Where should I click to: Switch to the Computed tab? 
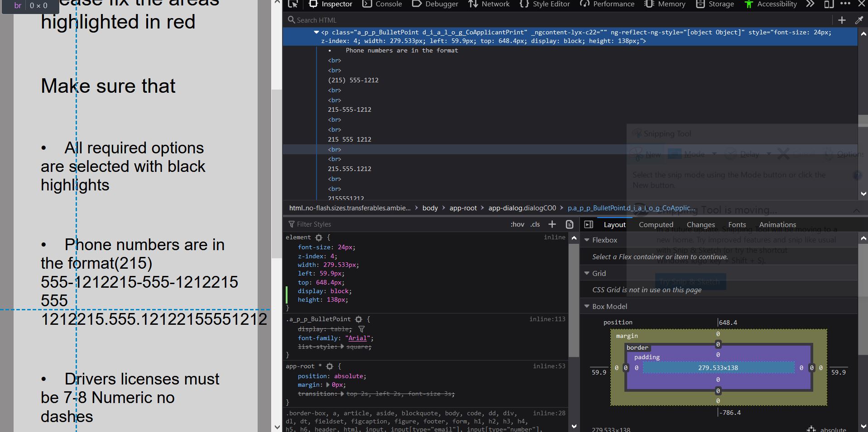656,224
